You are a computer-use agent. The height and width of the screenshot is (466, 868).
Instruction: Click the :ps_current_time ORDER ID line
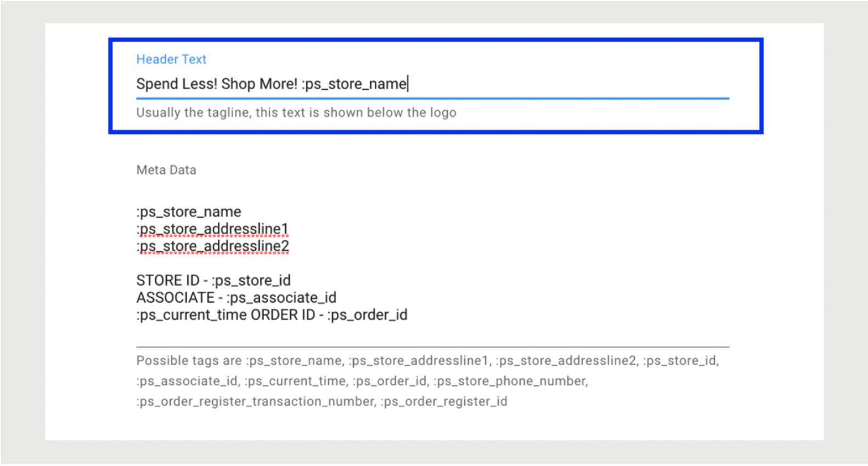272,315
